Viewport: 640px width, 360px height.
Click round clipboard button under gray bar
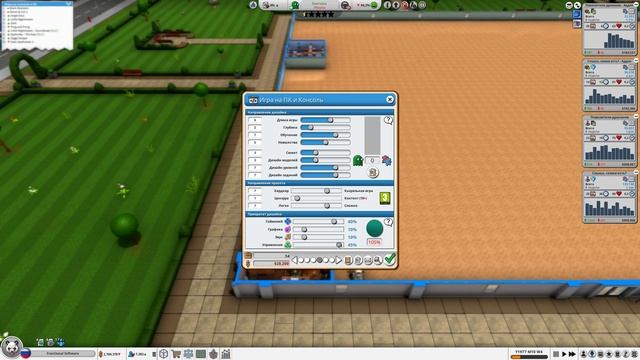(x=372, y=173)
